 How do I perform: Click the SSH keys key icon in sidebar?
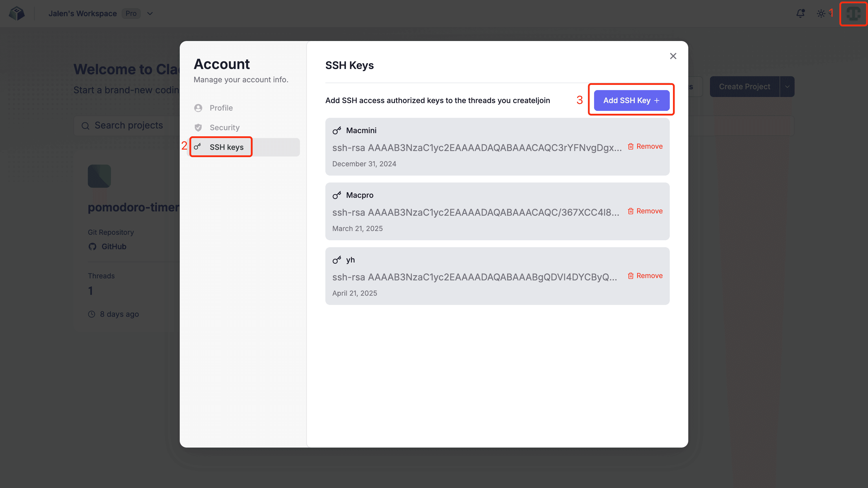(197, 147)
